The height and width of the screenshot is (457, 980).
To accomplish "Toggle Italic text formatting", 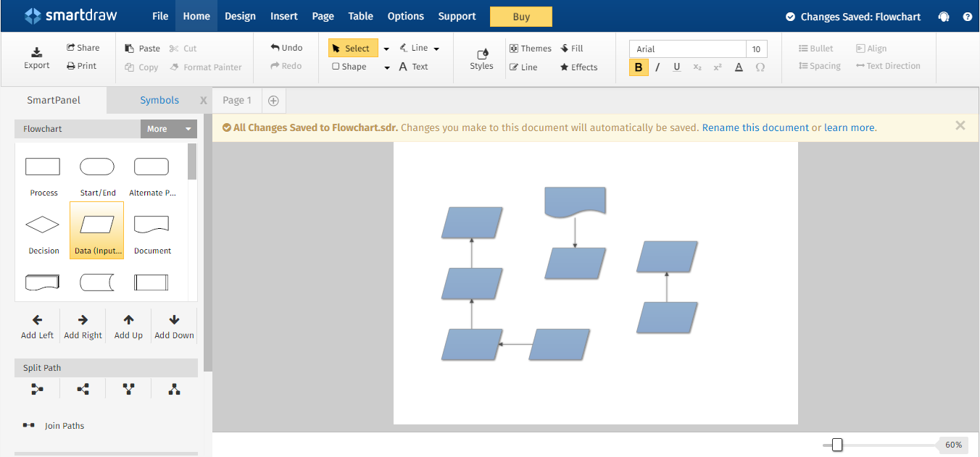I will click(x=657, y=67).
